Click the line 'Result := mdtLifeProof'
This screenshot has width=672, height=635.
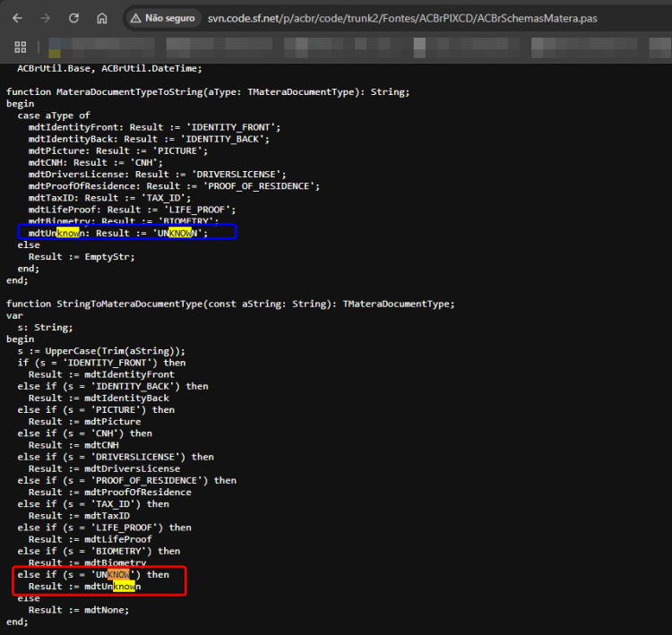pyautogui.click(x=90, y=540)
